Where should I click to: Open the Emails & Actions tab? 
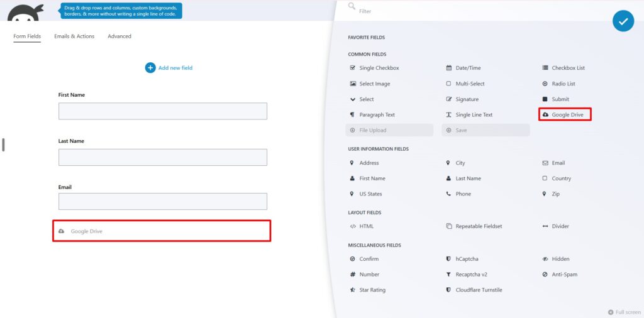coord(74,36)
